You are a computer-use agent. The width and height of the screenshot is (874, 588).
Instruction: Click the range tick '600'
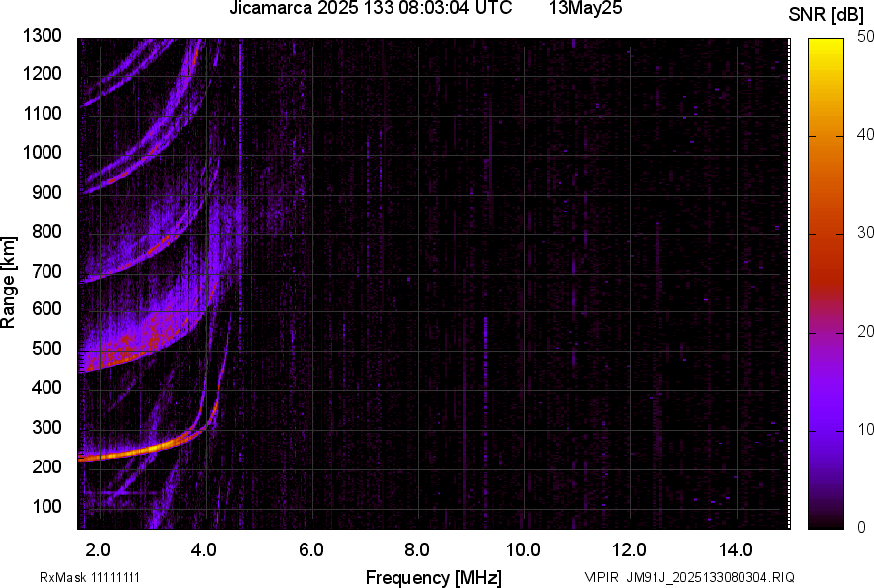[x=46, y=308]
